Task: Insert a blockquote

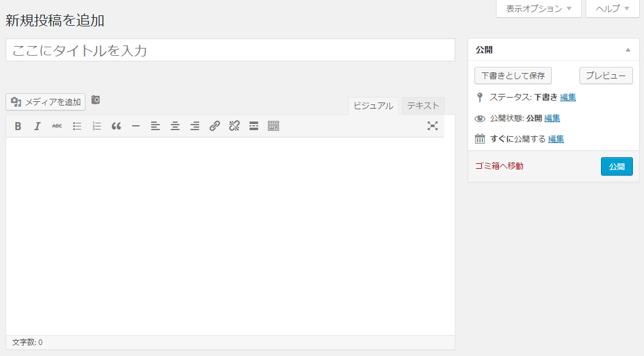Action: [x=116, y=126]
